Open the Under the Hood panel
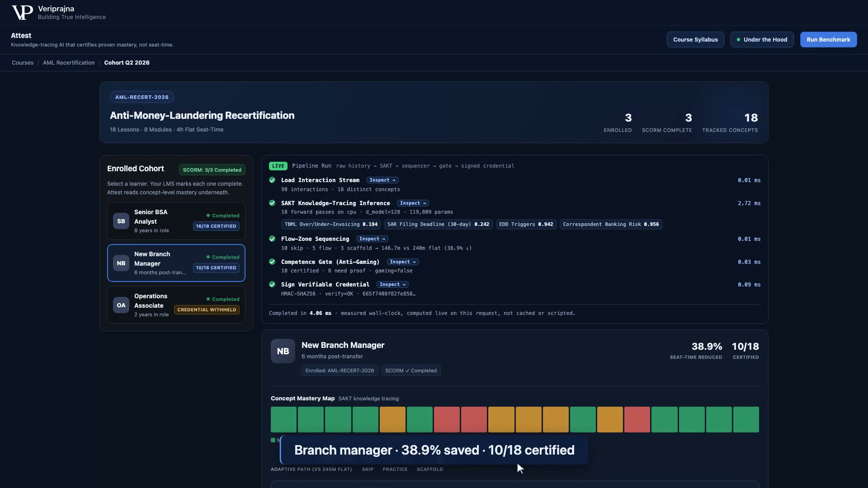 pos(762,40)
